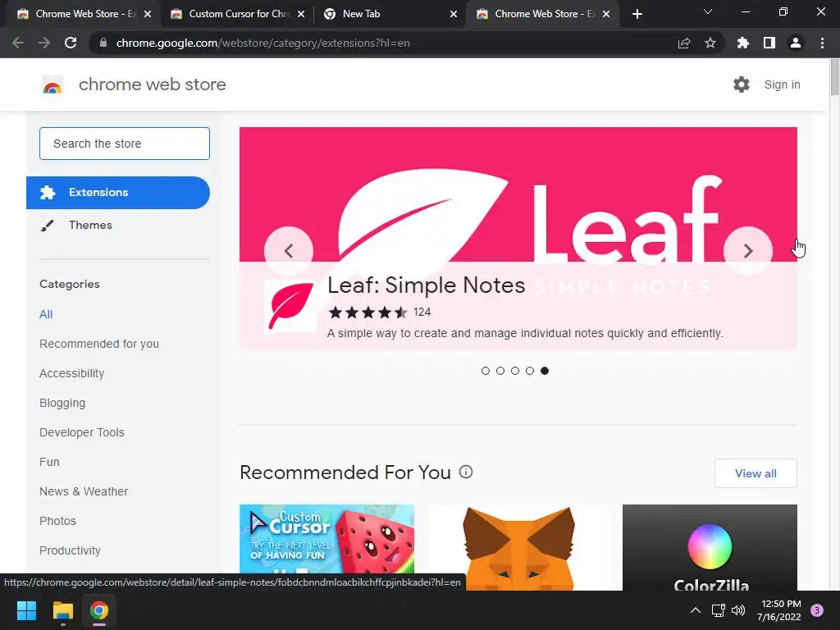The image size is (840, 630).
Task: Select third carousel dot
Action: pos(515,371)
